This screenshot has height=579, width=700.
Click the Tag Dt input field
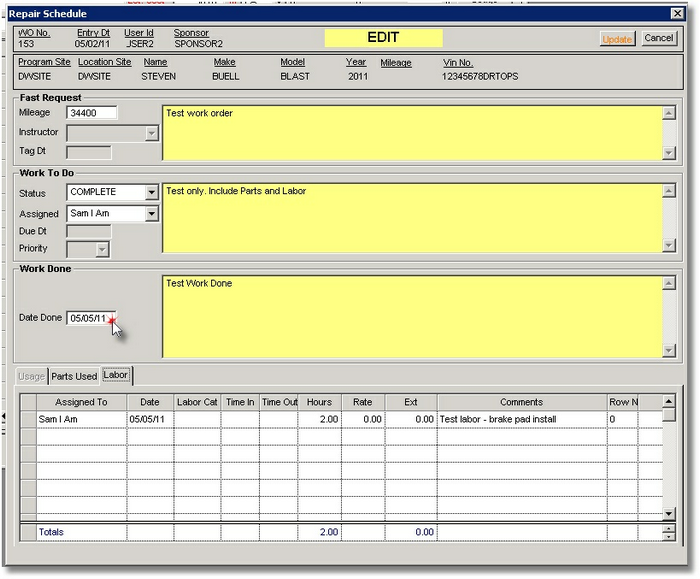88,152
